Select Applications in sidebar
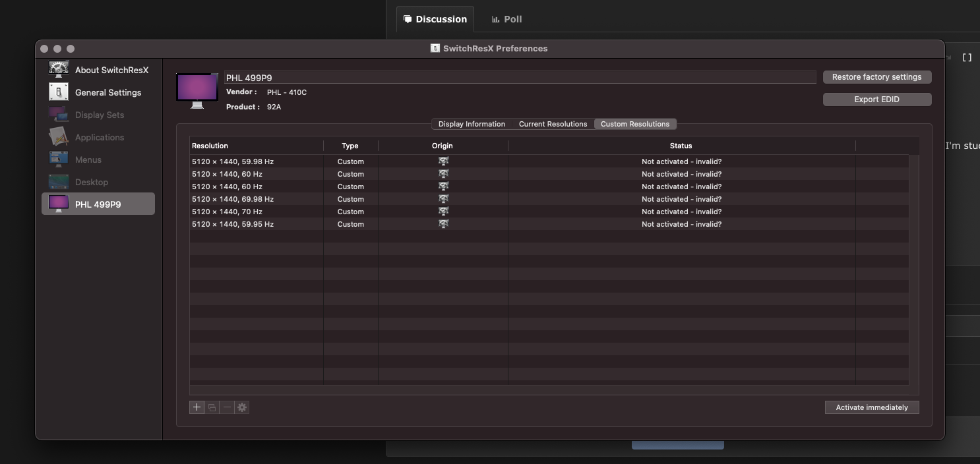The height and width of the screenshot is (464, 980). pyautogui.click(x=99, y=137)
